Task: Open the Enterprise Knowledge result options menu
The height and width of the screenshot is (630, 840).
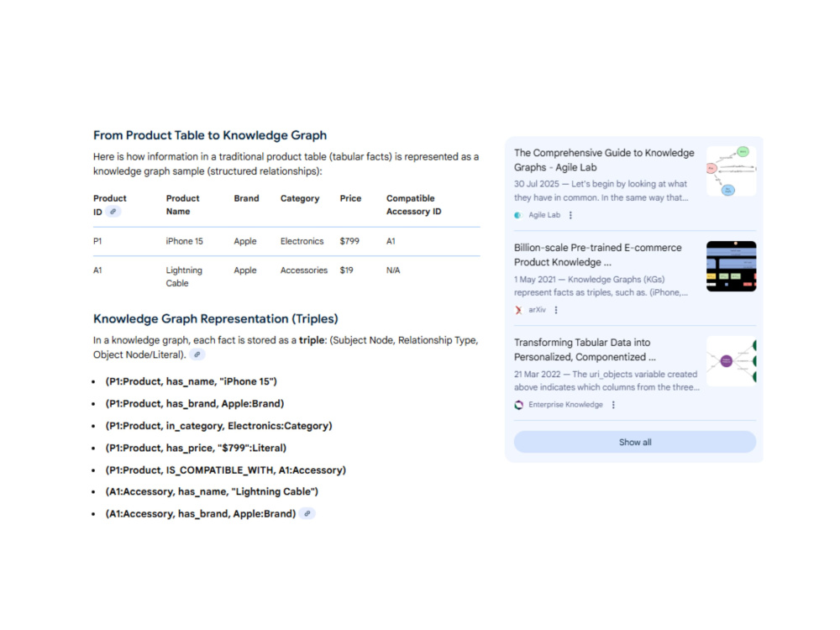Action: click(613, 405)
